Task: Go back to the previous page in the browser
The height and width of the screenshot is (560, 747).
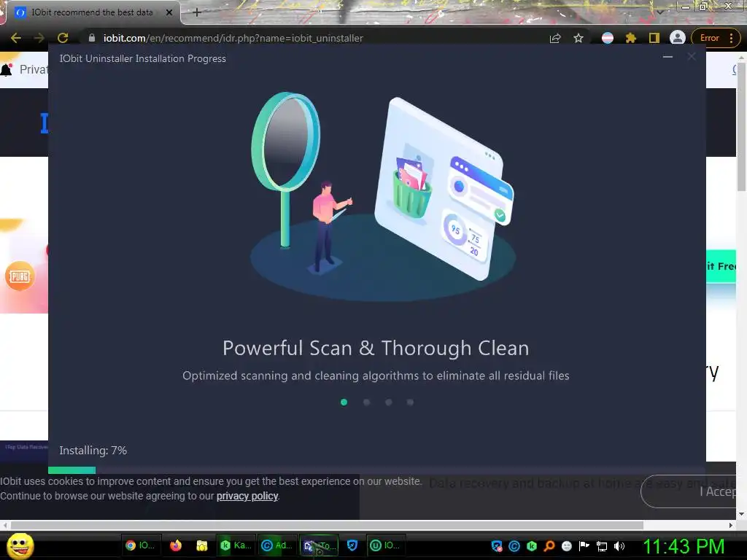Action: [x=16, y=38]
